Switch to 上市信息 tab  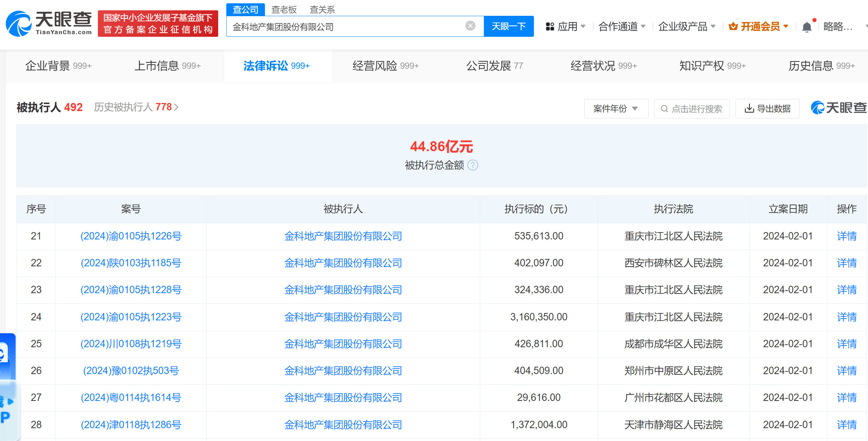[167, 66]
